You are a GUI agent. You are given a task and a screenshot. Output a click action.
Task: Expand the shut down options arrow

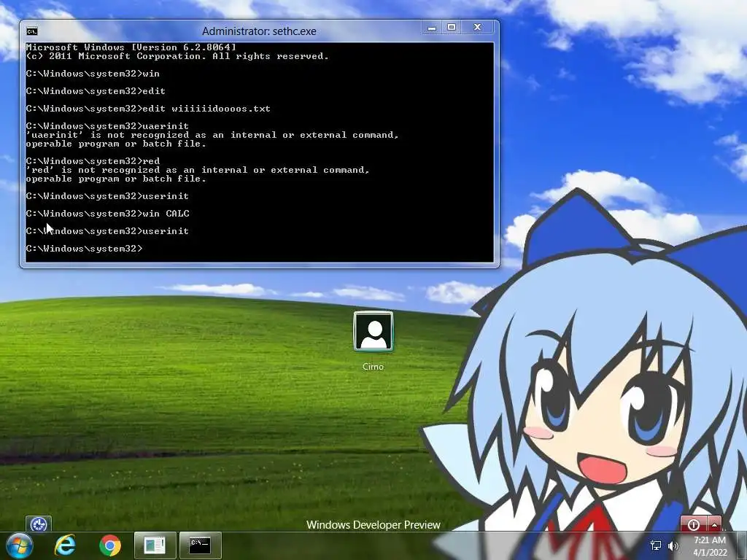tap(715, 524)
